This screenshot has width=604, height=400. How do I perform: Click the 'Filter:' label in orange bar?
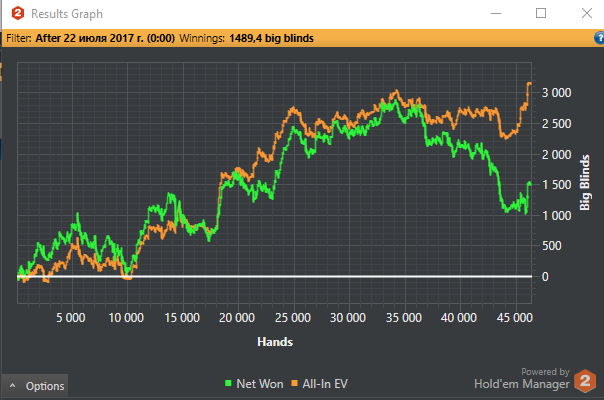pyautogui.click(x=19, y=38)
